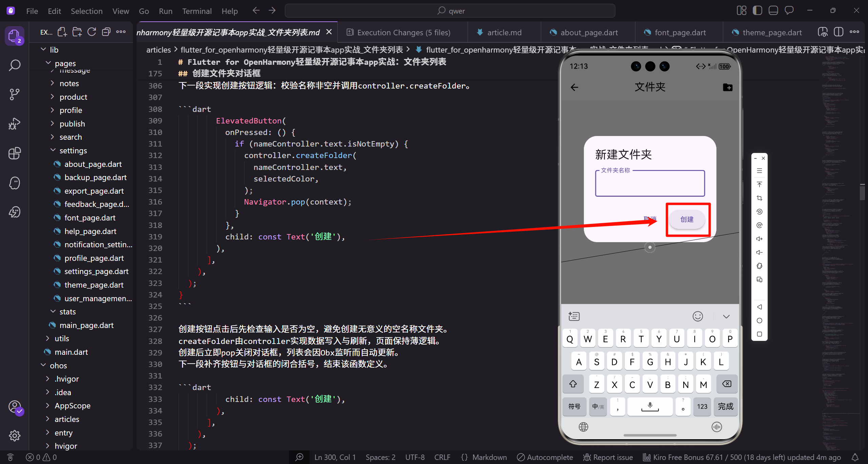Open the Selection menu

(86, 11)
